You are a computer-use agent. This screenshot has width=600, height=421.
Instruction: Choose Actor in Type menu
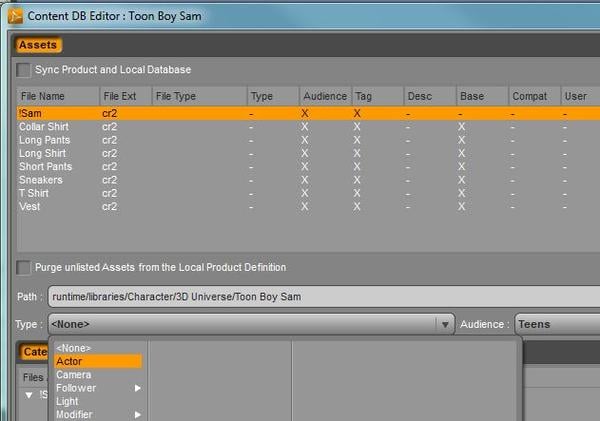[x=98, y=361]
